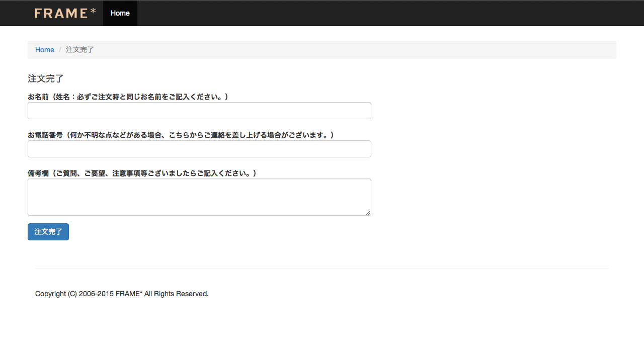
Task: Click the horizontal divider above the footer
Action: click(322, 268)
